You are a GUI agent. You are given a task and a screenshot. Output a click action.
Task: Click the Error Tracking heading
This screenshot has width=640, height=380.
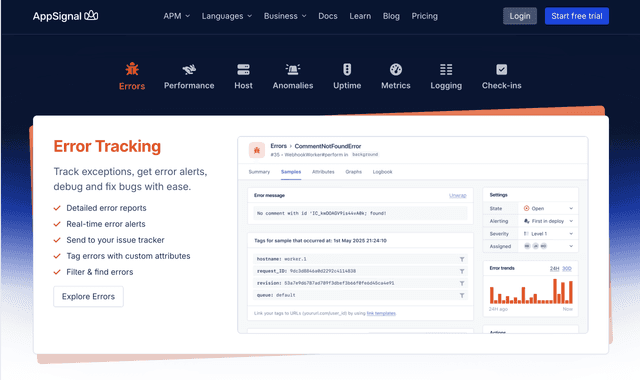(x=107, y=146)
